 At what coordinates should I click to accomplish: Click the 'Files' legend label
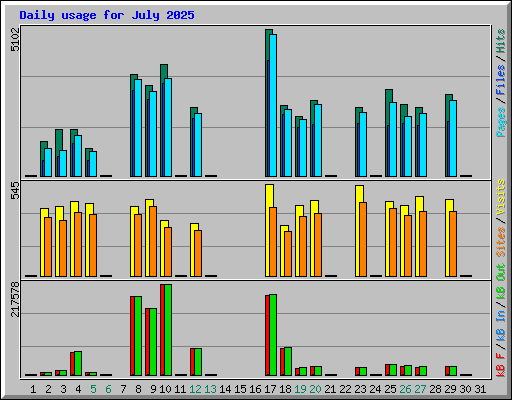[x=501, y=80]
